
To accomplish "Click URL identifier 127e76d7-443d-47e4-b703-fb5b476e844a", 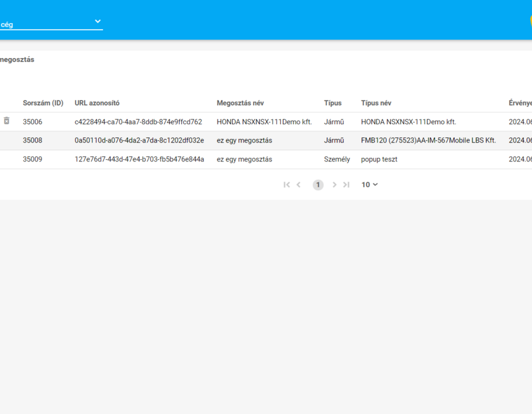I will pos(140,159).
